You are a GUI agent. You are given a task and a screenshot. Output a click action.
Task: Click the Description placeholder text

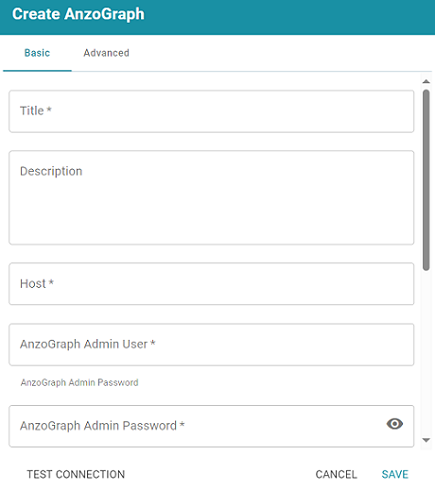coord(51,171)
